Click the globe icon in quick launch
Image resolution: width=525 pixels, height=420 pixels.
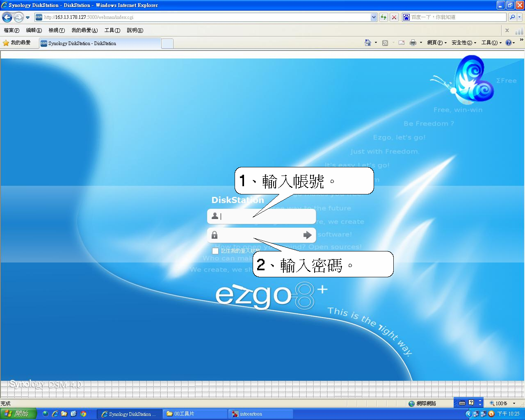point(45,414)
